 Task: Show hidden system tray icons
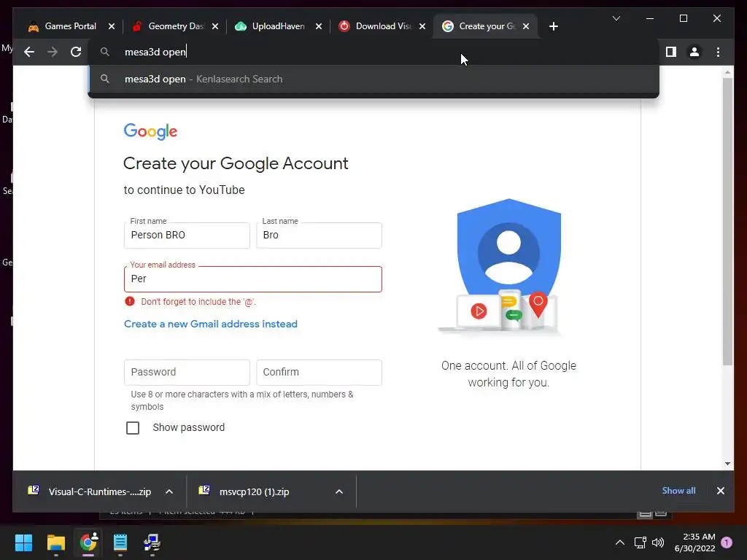click(x=620, y=542)
